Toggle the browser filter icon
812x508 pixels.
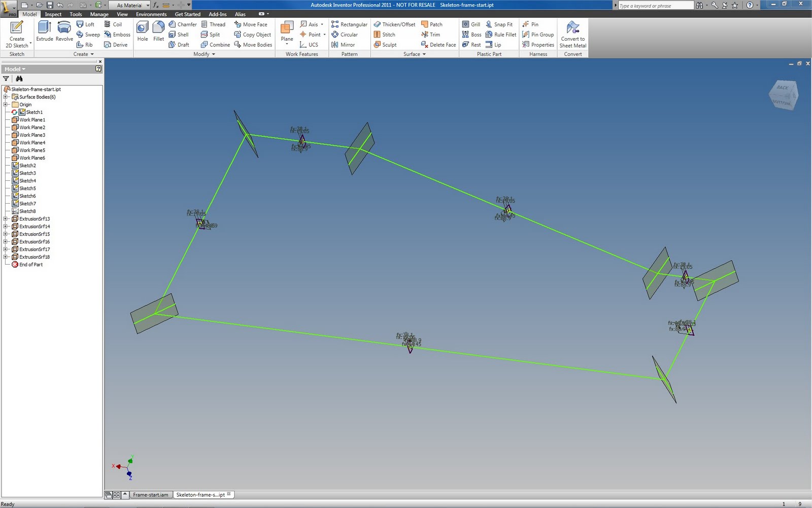click(x=6, y=79)
